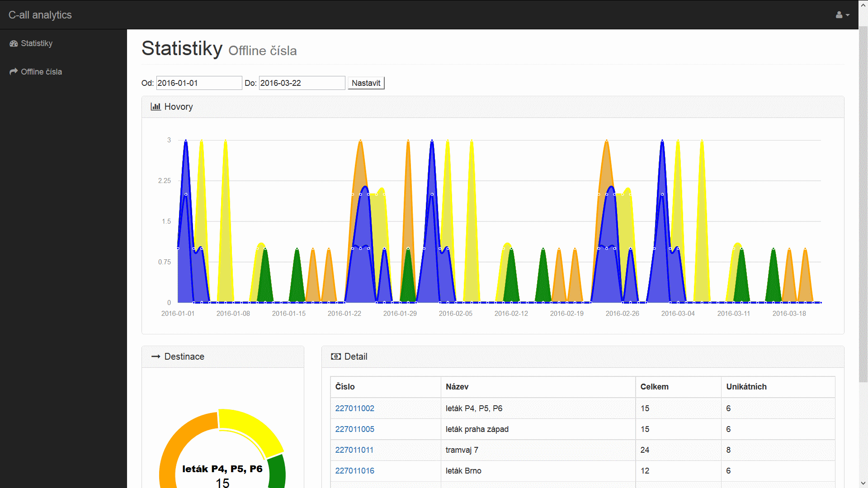Open number link 227011011
This screenshot has height=488, width=868.
click(x=354, y=450)
